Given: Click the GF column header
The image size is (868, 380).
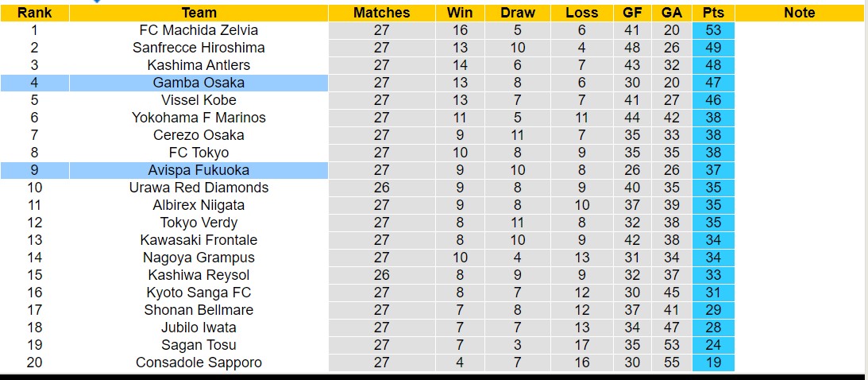Looking at the screenshot, I should pos(631,13).
